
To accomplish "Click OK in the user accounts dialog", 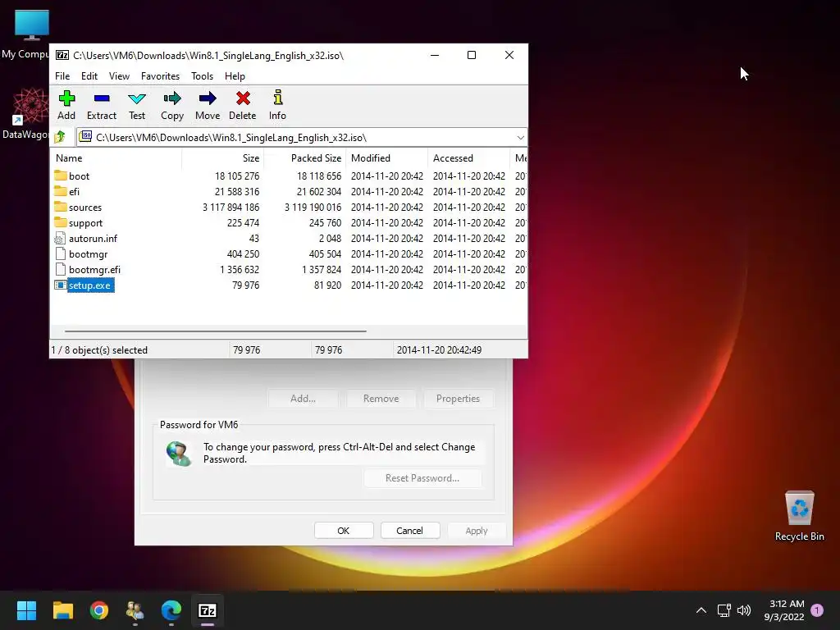I will [344, 531].
